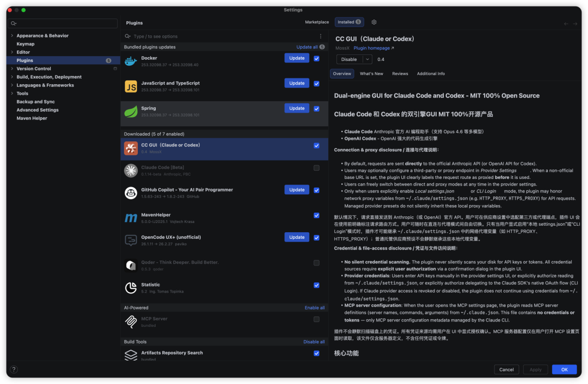Screen dimensions: 588x384
Task: Toggle the Artifacts Repository Search checkbox
Action: click(316, 354)
